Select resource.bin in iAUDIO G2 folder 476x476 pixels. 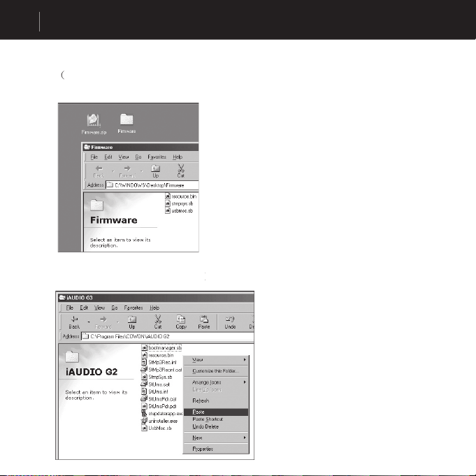[157, 355]
